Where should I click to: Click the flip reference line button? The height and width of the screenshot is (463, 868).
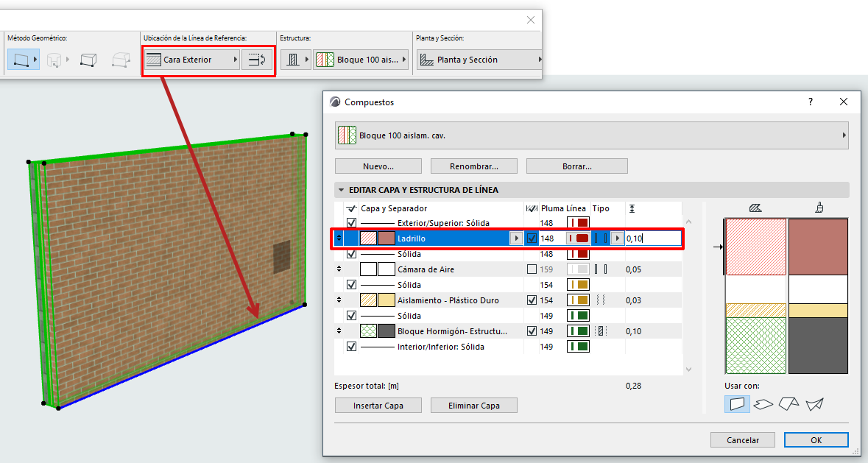point(257,60)
